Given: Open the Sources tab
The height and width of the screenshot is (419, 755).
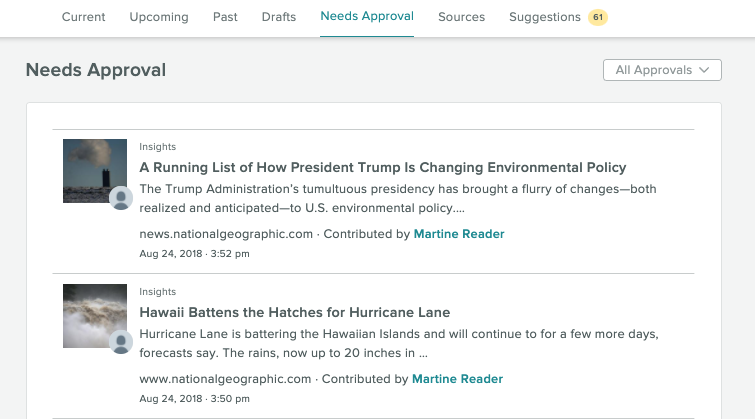Looking at the screenshot, I should [461, 17].
